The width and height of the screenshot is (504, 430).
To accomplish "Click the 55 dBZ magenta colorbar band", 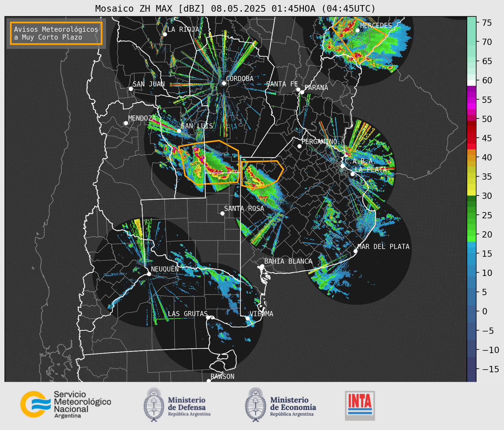I will pyautogui.click(x=471, y=100).
